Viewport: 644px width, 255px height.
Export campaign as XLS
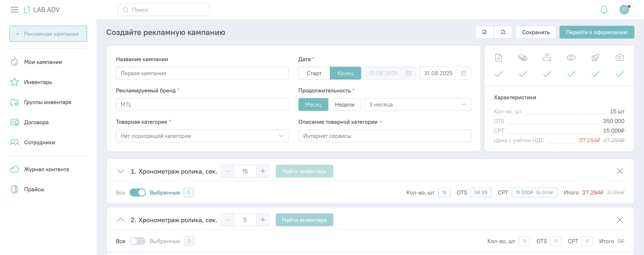[x=503, y=32]
